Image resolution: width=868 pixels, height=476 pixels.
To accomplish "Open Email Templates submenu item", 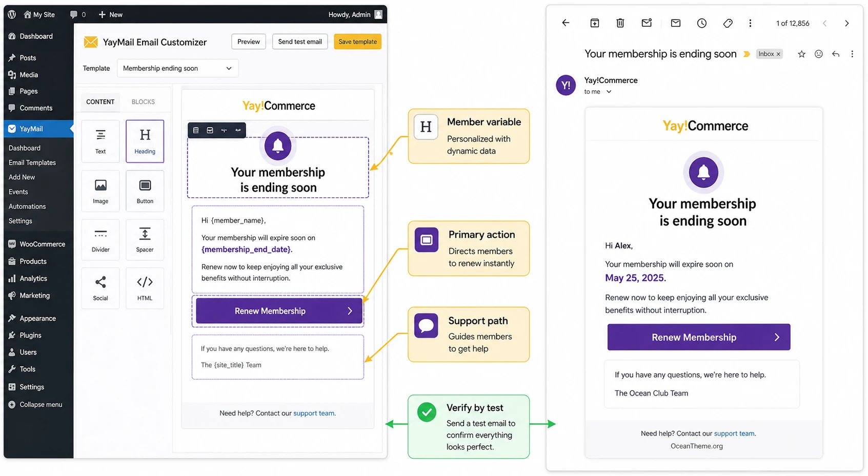I will 32,162.
